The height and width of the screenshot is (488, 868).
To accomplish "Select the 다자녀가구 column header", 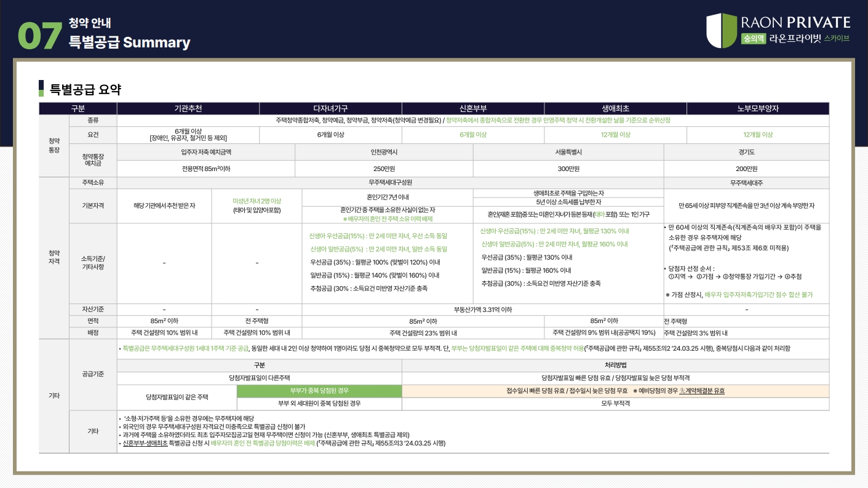I will (330, 108).
